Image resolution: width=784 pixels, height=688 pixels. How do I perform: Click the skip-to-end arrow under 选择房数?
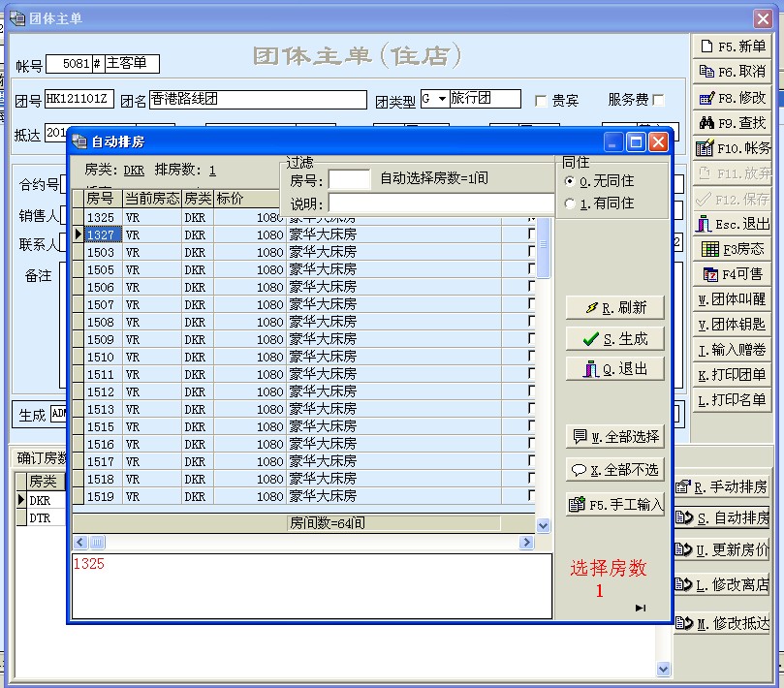pos(641,608)
